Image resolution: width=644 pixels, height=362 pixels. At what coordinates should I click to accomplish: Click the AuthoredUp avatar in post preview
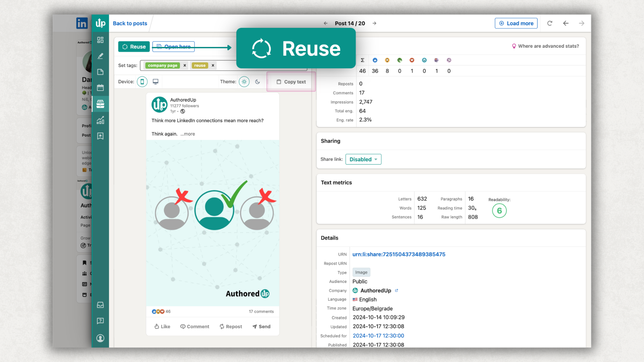coord(160,105)
